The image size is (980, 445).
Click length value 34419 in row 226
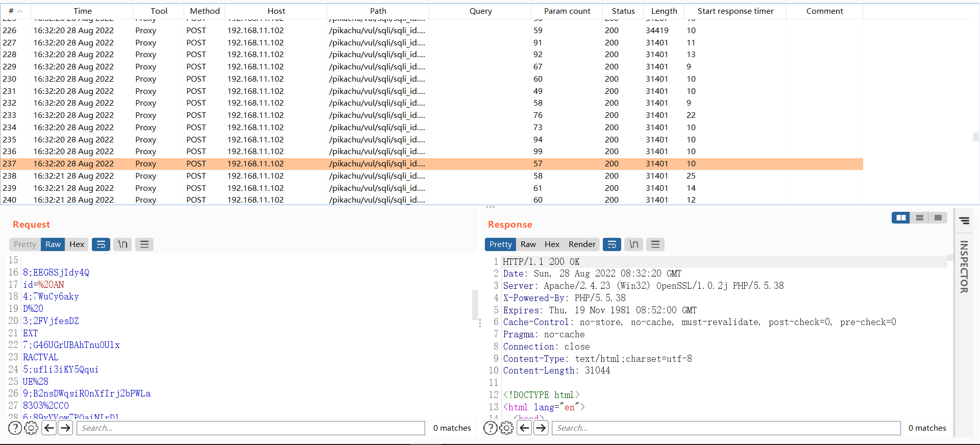coord(657,31)
